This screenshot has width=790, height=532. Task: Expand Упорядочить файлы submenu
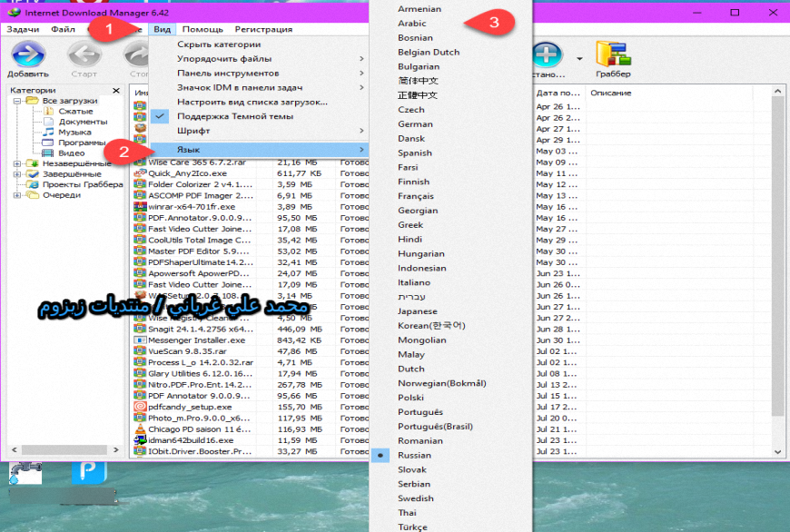tap(259, 59)
